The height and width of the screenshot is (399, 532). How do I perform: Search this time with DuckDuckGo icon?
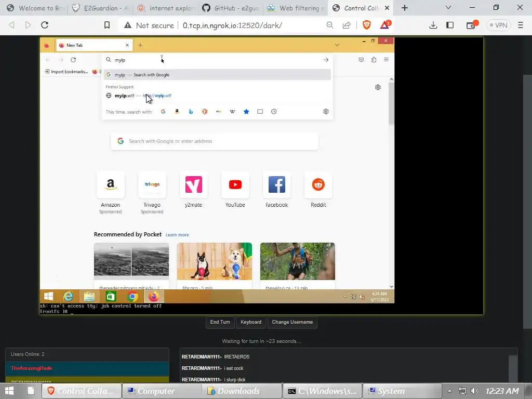(205, 112)
